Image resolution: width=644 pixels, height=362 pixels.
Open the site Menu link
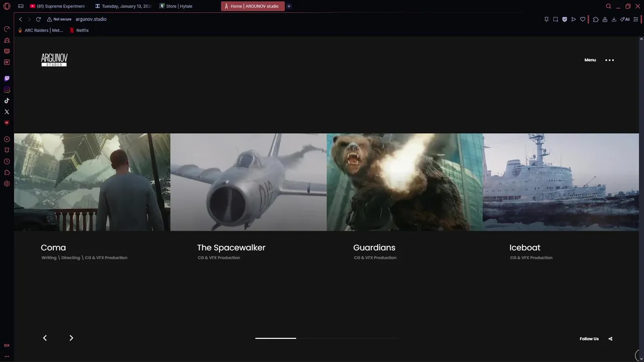click(590, 60)
